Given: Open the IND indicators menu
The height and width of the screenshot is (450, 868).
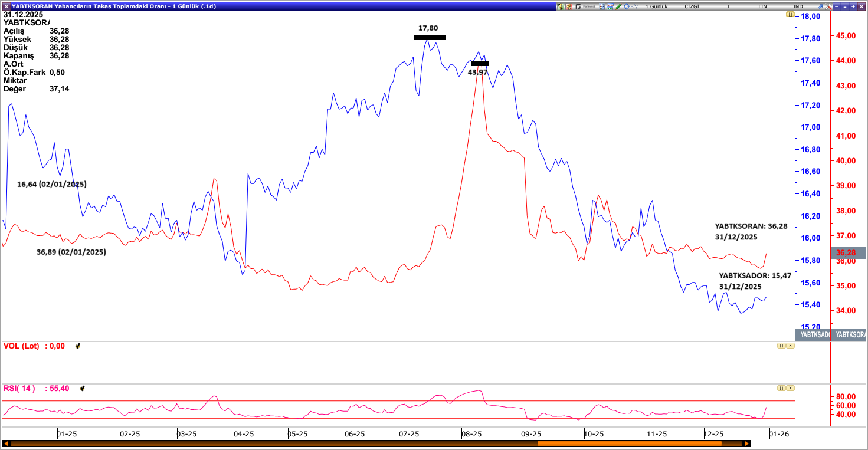Looking at the screenshot, I should (798, 6).
